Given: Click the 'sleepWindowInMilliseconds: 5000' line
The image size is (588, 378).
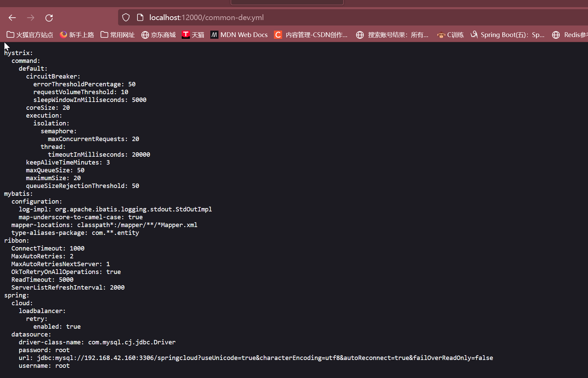Looking at the screenshot, I should pos(90,100).
